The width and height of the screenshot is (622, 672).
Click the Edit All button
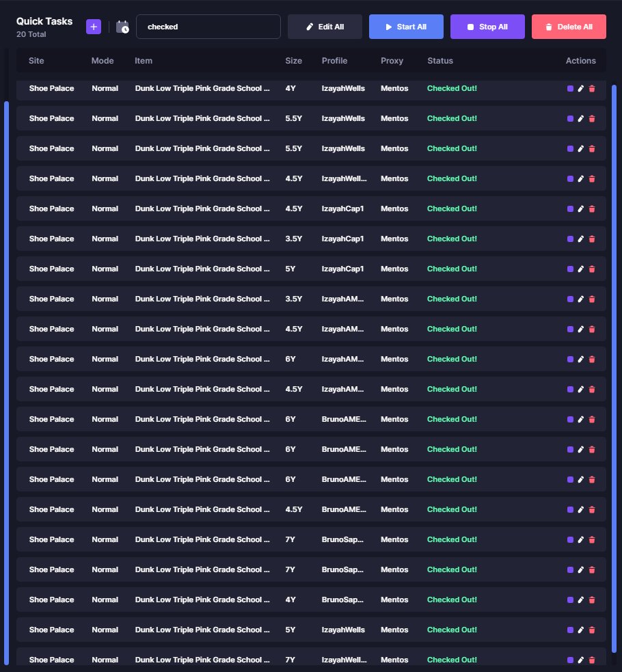pos(325,27)
